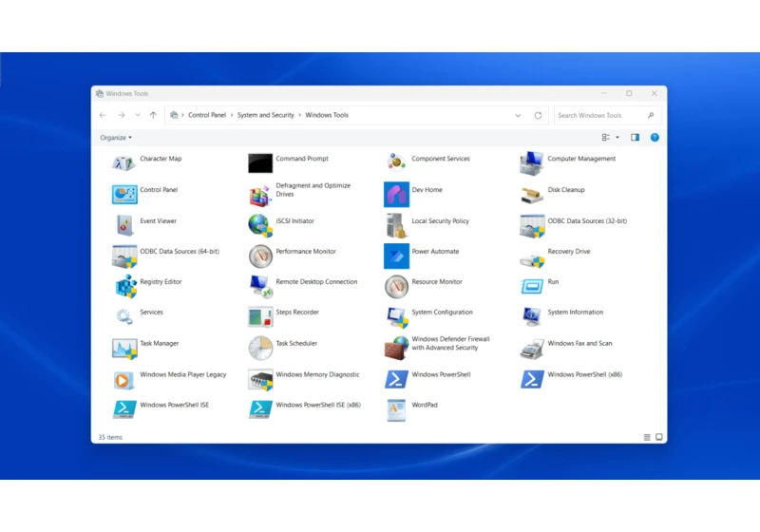Select the Services gears icon

(124, 317)
